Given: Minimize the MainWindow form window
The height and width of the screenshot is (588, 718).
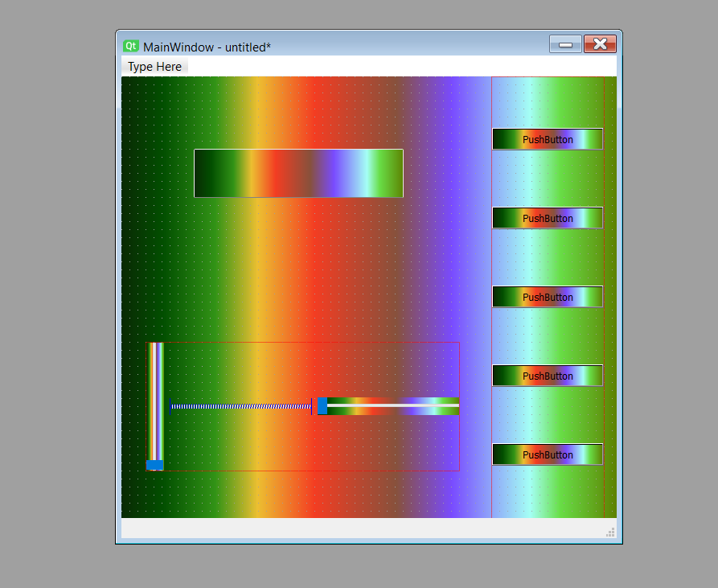Looking at the screenshot, I should tap(565, 44).
